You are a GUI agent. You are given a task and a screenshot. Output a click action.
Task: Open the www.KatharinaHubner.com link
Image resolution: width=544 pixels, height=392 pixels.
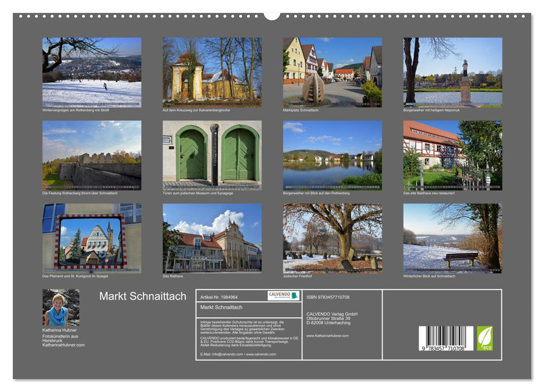(x=327, y=335)
